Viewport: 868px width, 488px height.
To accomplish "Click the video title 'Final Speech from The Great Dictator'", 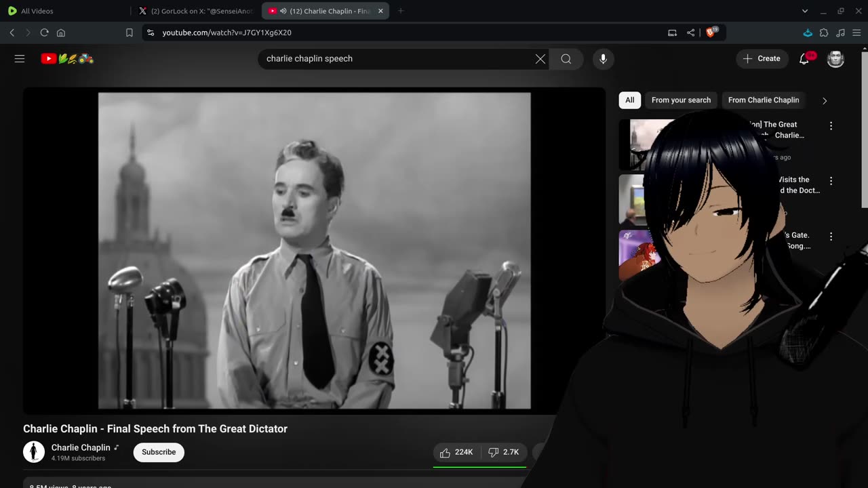I will (x=197, y=429).
